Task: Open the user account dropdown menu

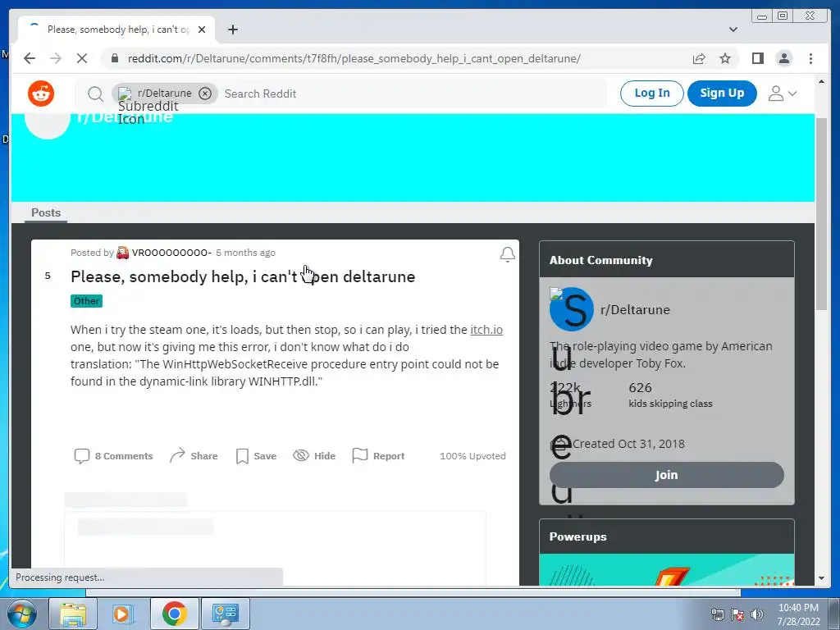Action: coord(782,94)
